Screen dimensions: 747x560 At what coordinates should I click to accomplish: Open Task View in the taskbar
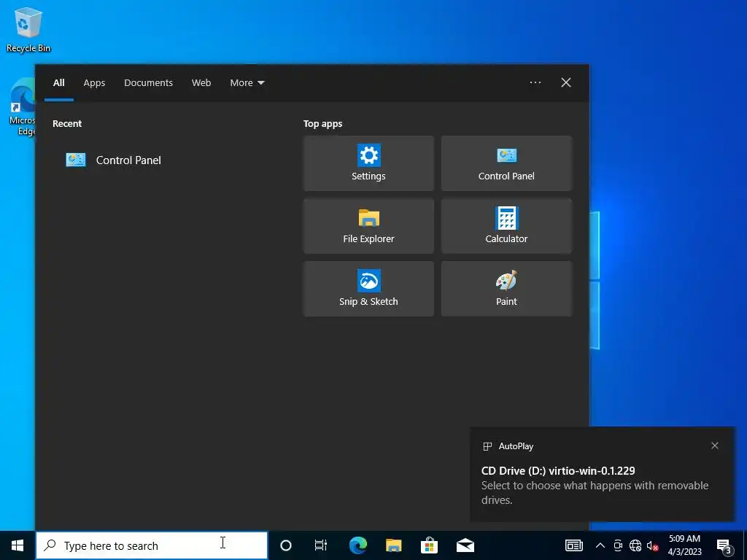click(x=321, y=545)
